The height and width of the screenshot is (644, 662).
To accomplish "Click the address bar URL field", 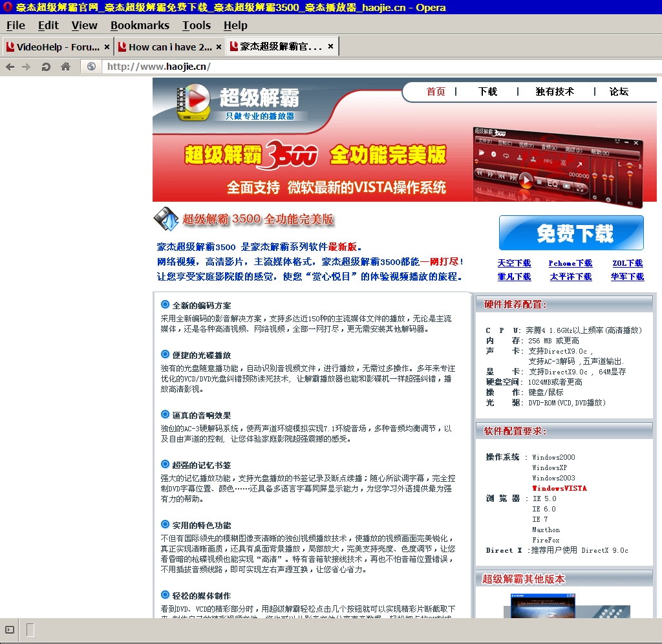I will point(380,67).
